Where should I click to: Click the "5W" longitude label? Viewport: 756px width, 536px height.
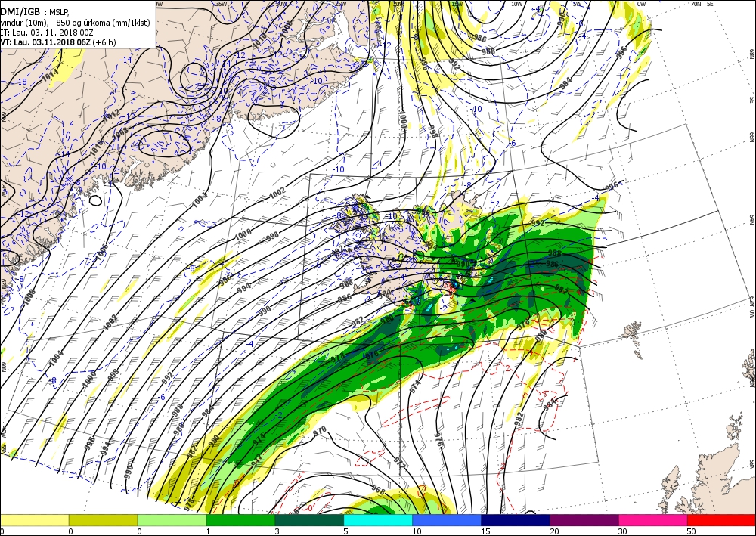[578, 4]
